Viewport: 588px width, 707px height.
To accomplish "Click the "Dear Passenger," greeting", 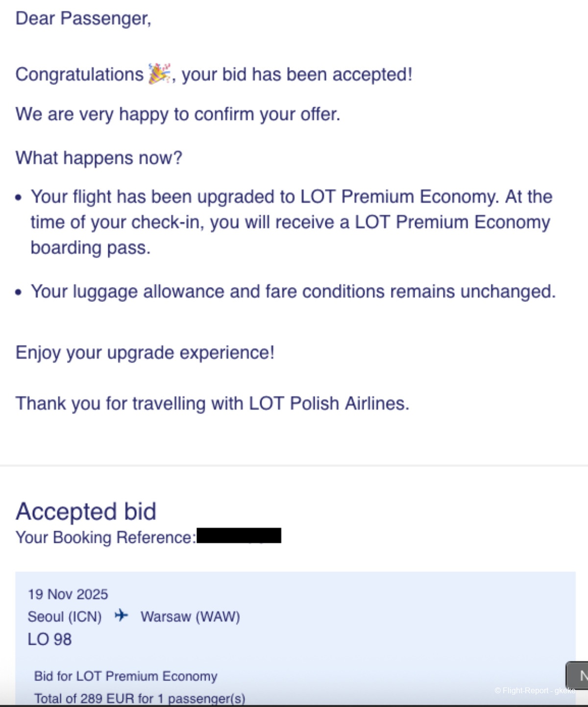I will click(x=83, y=19).
